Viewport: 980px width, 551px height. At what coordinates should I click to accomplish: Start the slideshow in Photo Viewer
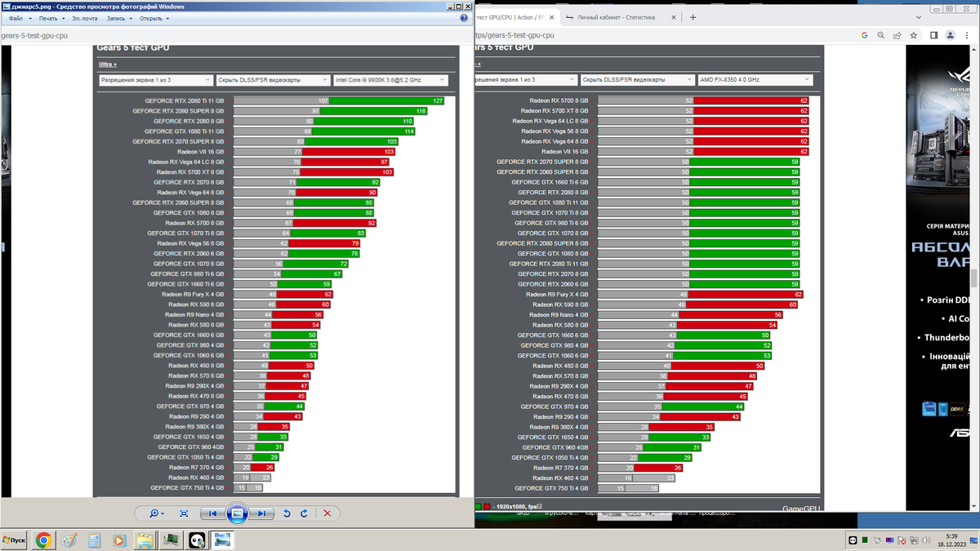coord(237,513)
